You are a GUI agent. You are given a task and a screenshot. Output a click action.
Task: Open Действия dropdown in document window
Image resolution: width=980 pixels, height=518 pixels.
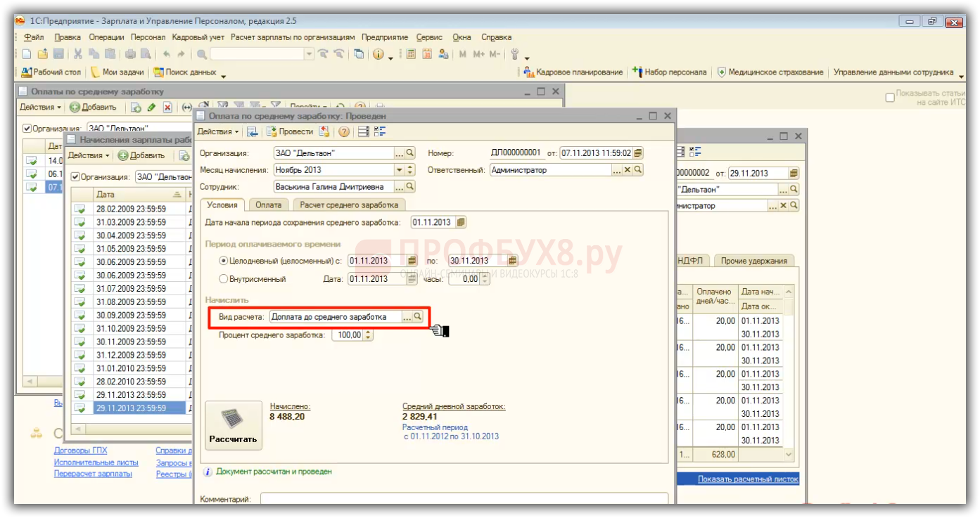218,131
